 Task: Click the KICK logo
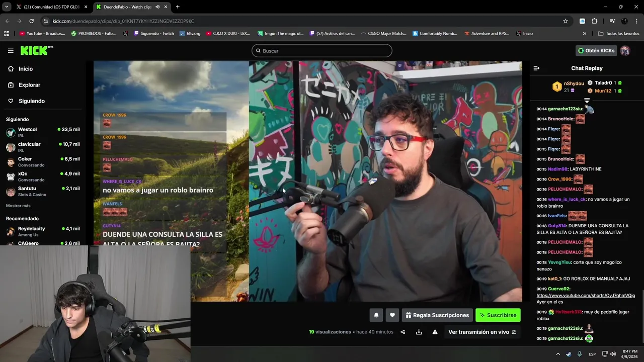tap(37, 50)
